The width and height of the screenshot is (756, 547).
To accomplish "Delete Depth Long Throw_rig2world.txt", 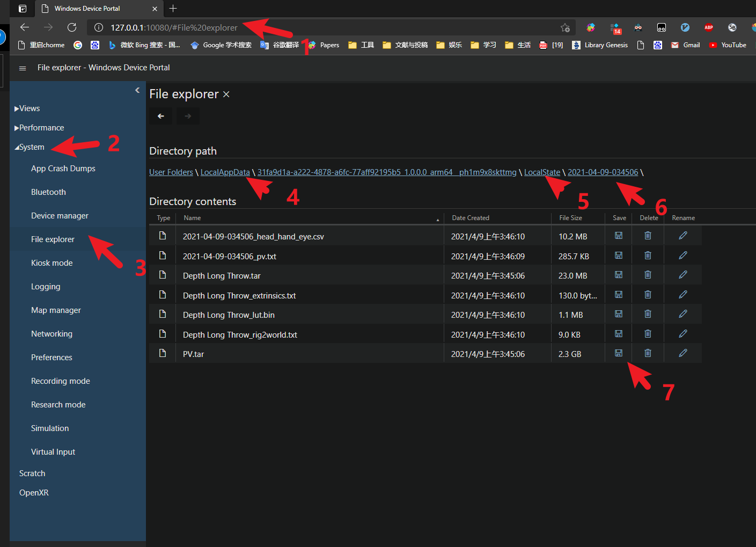I will [648, 334].
